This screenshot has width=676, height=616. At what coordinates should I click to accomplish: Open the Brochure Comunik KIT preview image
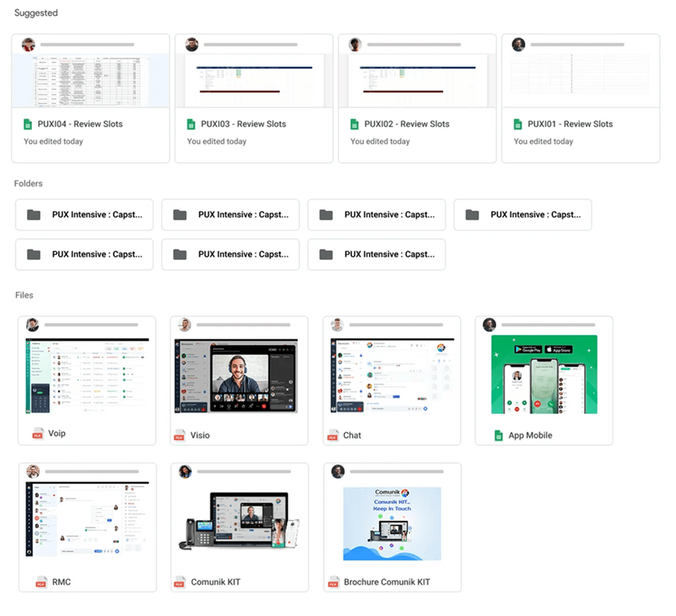pyautogui.click(x=392, y=523)
